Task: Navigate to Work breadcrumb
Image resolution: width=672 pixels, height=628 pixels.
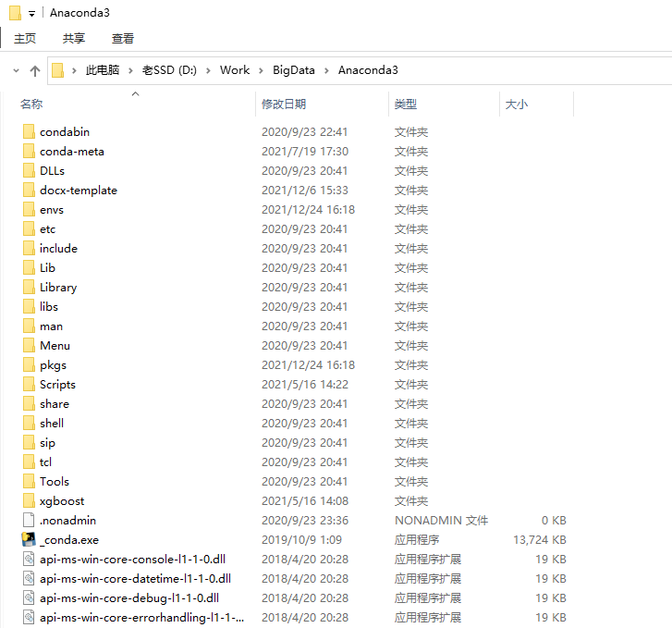Action: tap(235, 70)
